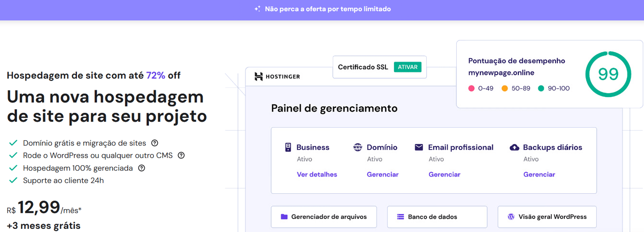Image resolution: width=644 pixels, height=232 pixels.
Task: Click help icon beside Rode o WordPress
Action: click(x=181, y=155)
